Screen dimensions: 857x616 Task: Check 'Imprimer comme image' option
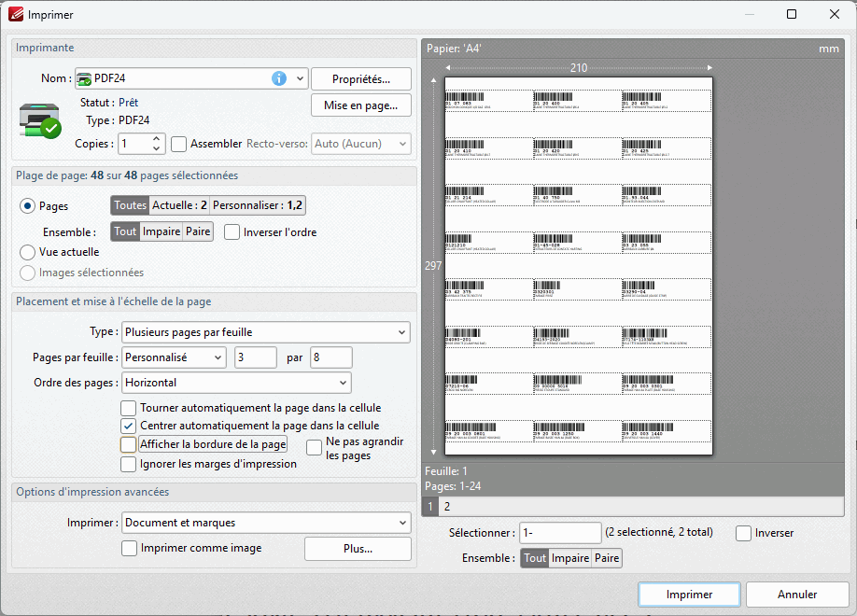point(129,548)
